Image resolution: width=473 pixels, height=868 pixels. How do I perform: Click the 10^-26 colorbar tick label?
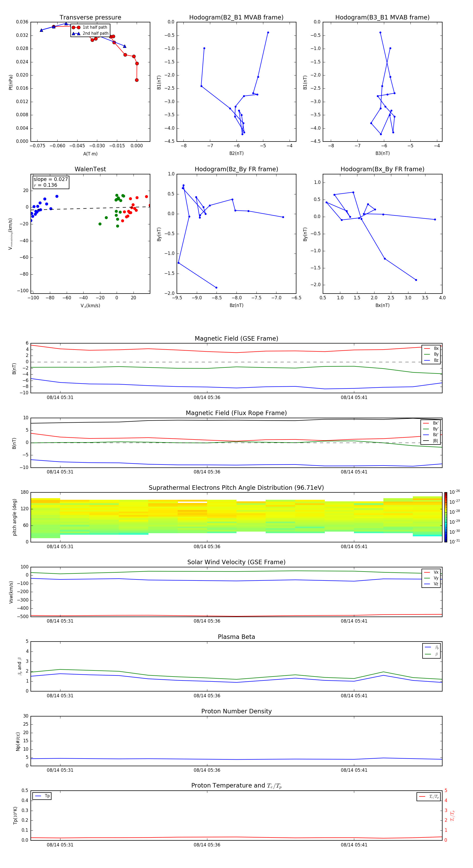click(455, 492)
